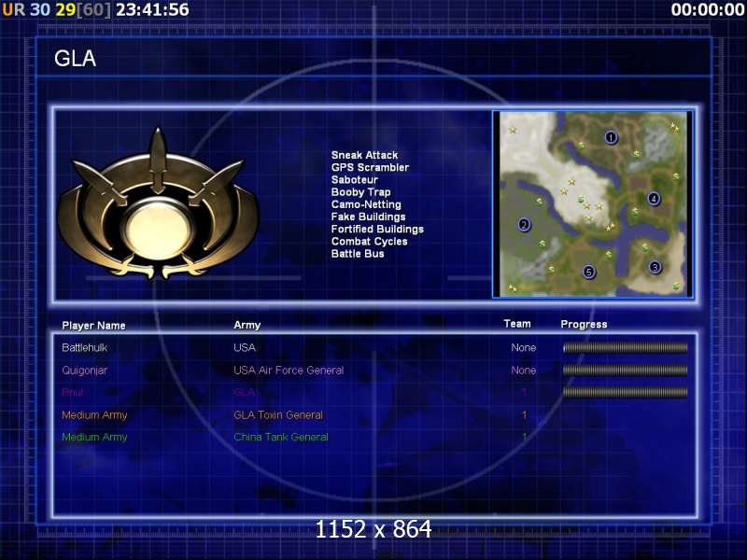Click the large "GLA" faction title heading

click(x=75, y=59)
